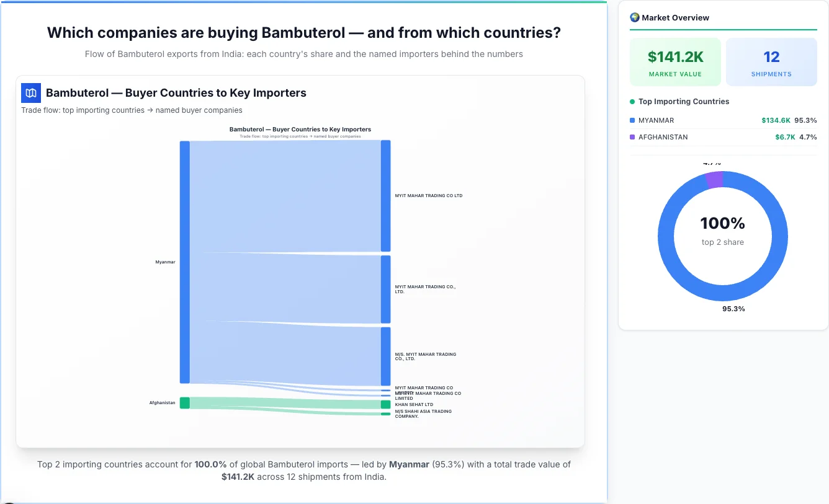Click the 12 Shipments card
This screenshot has height=504, width=829.
[771, 61]
